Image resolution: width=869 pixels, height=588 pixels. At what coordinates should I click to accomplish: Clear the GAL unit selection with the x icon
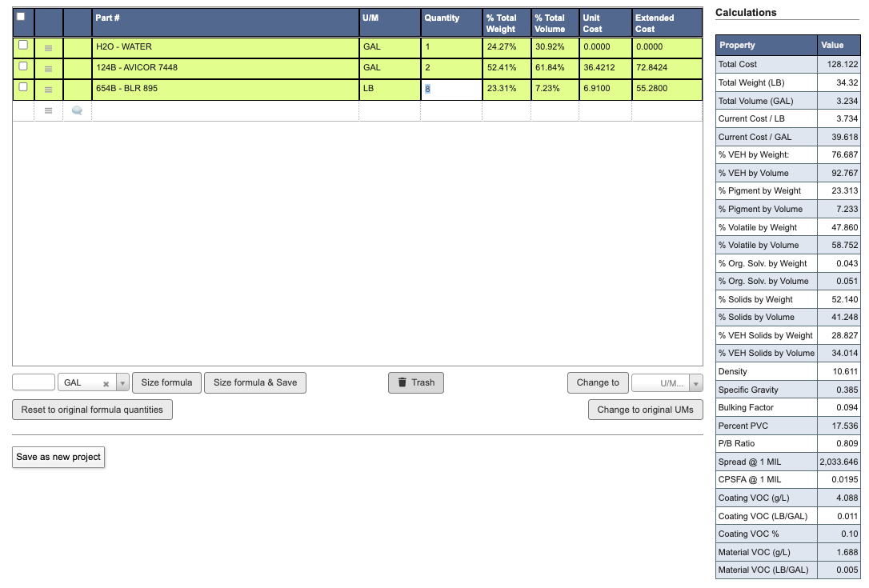(106, 383)
